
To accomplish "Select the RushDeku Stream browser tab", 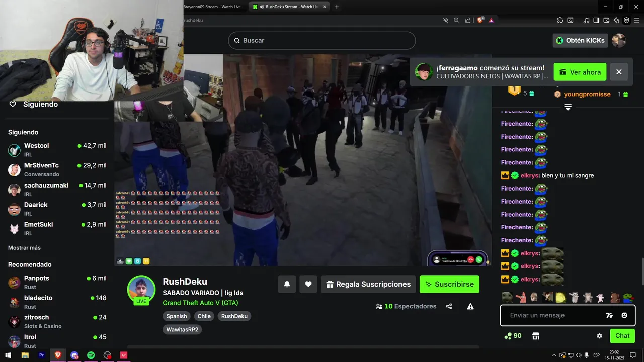I will pos(288,7).
